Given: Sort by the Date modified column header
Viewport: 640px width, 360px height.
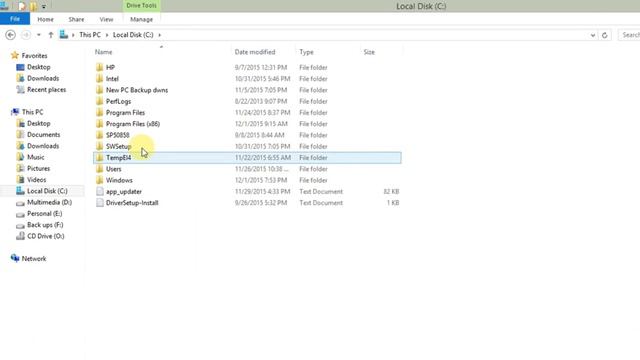Looking at the screenshot, I should tap(255, 52).
